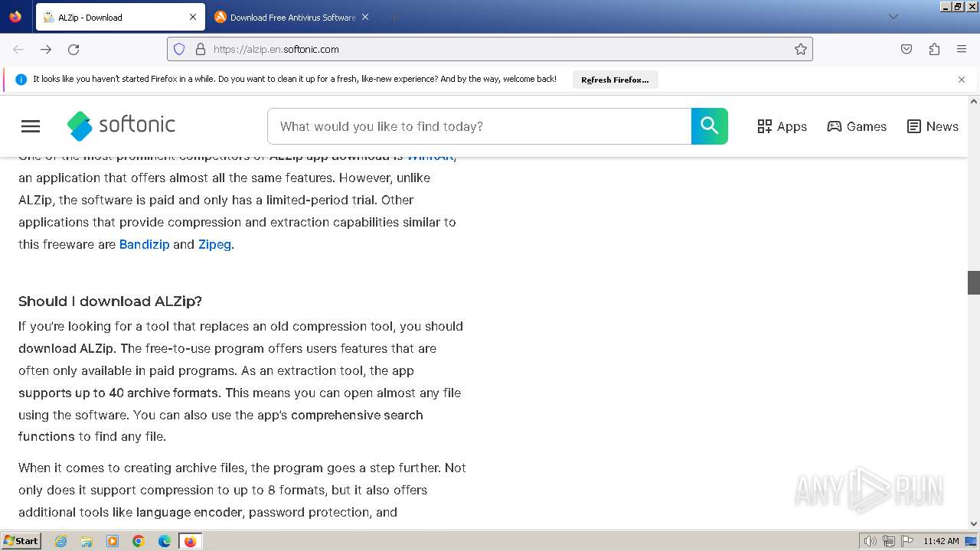
Task: Open the Apps section
Action: (782, 126)
